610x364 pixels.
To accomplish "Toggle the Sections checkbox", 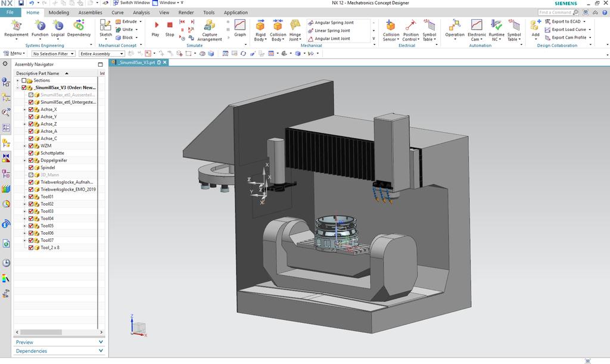I will point(24,80).
